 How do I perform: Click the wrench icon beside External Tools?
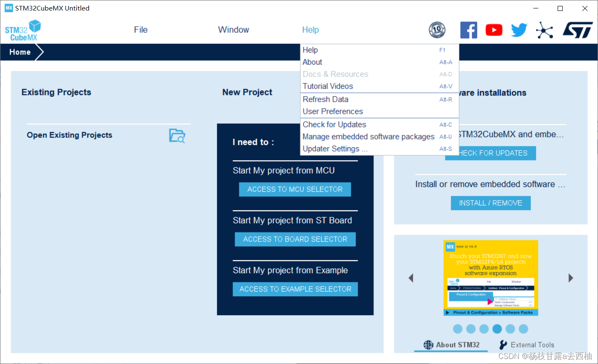[503, 345]
